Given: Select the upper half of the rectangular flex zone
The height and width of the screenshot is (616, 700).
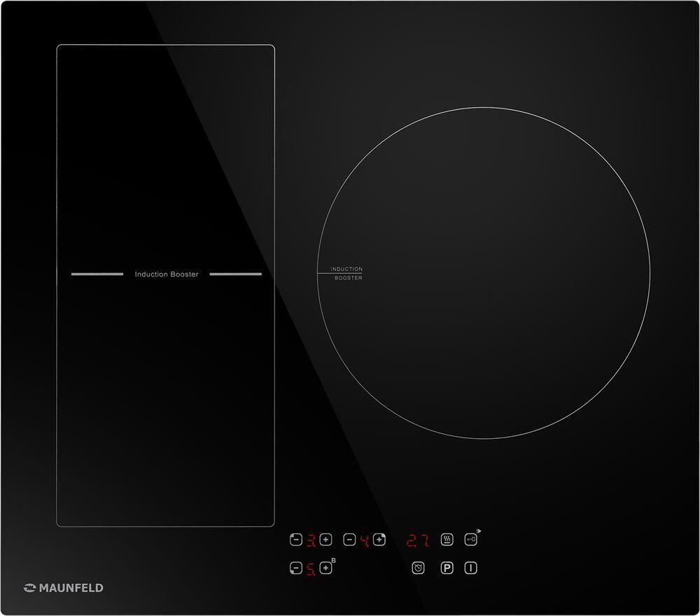Looking at the screenshot, I should click(x=165, y=157).
